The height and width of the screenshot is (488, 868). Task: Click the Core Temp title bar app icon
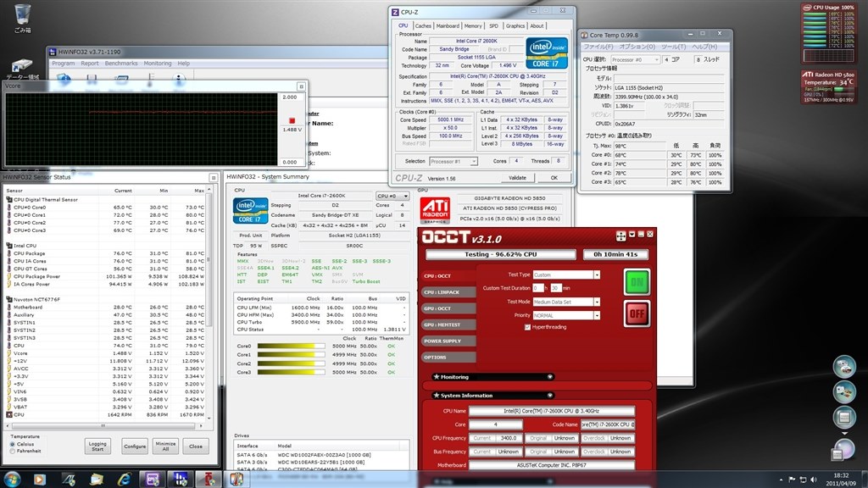tap(584, 35)
